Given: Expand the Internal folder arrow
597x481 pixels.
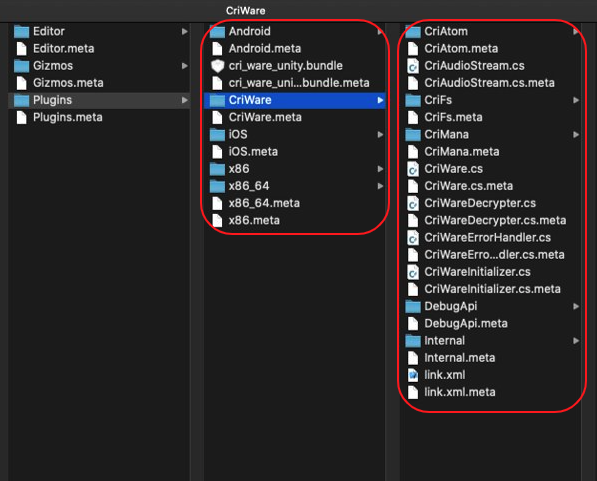Looking at the screenshot, I should 576,341.
